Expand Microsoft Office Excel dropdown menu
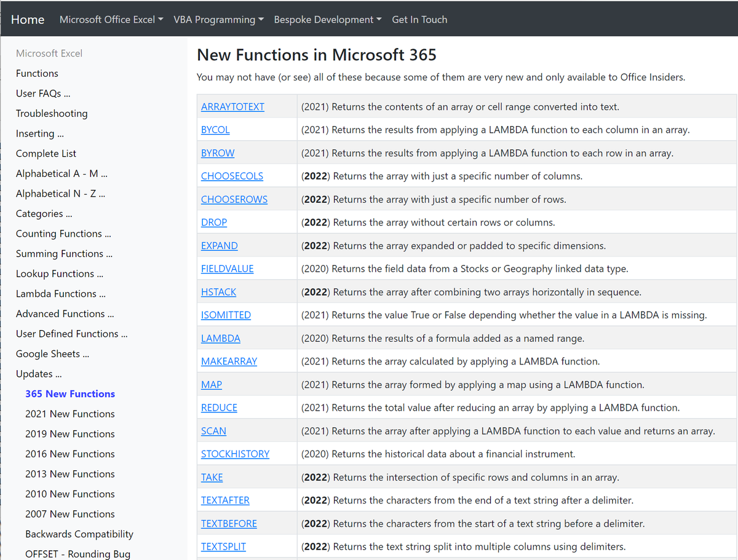The width and height of the screenshot is (738, 560). (x=111, y=20)
